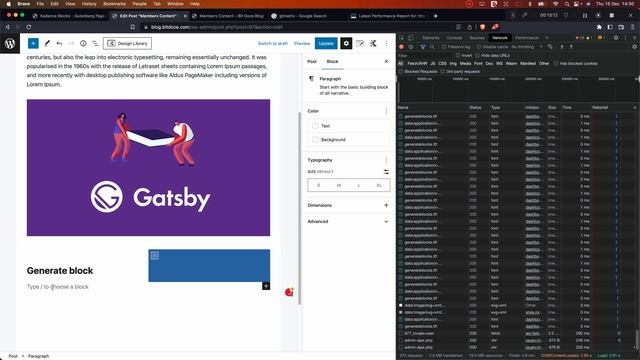Open the DevTools Performance tab
This screenshot has width=640, height=360.
coord(527,38)
